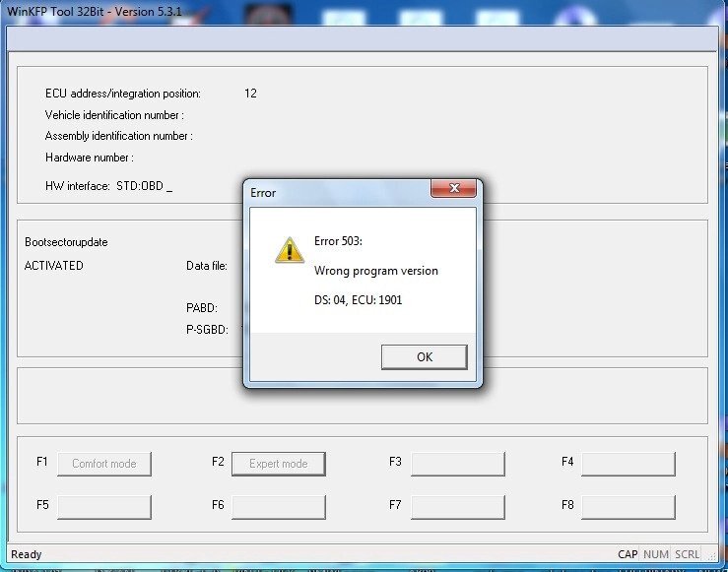Click the ACTIVATED bootsector status text
The width and height of the screenshot is (728, 572).
click(x=54, y=266)
